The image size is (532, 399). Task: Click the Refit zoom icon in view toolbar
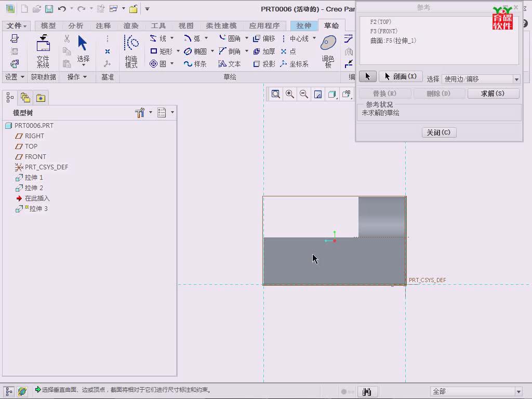276,94
